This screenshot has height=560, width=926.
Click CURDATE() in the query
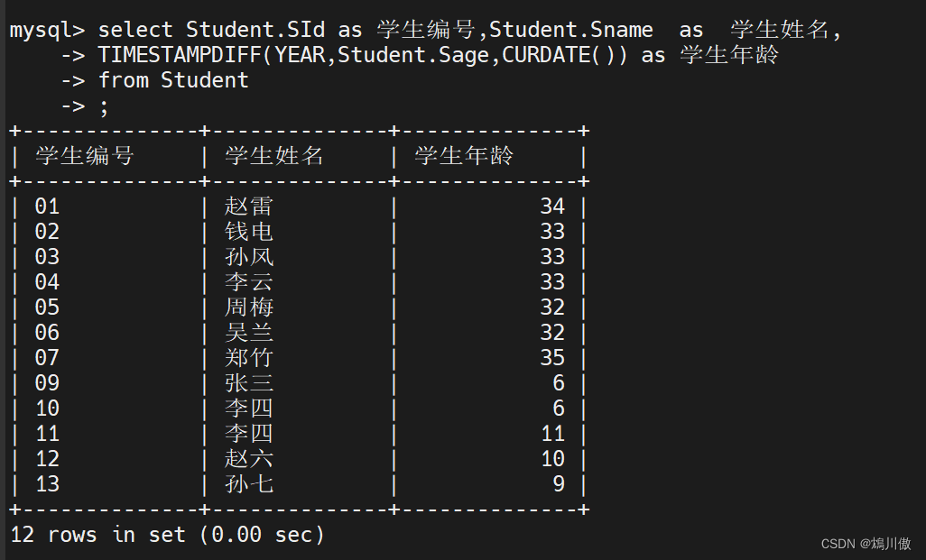[x=565, y=55]
